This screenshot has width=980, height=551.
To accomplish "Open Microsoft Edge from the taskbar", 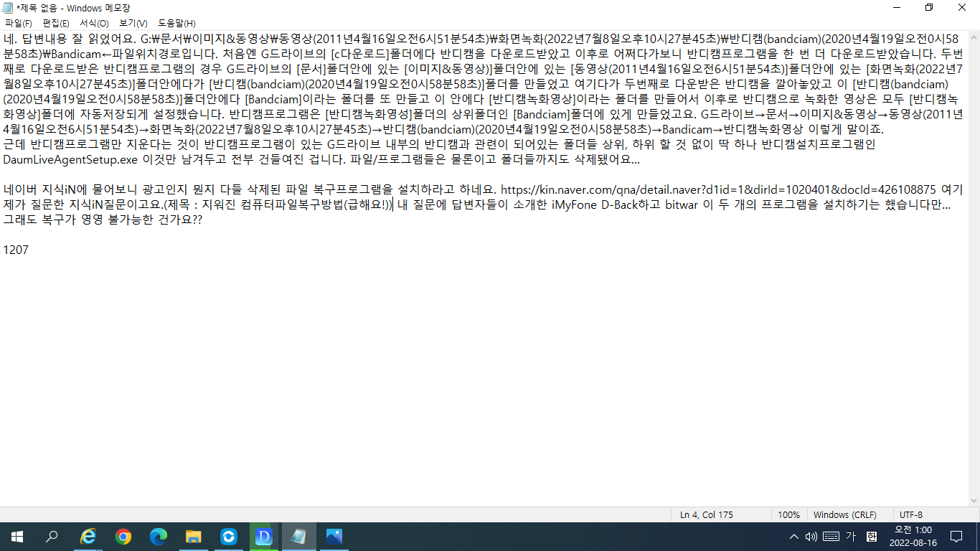I will coord(159,536).
